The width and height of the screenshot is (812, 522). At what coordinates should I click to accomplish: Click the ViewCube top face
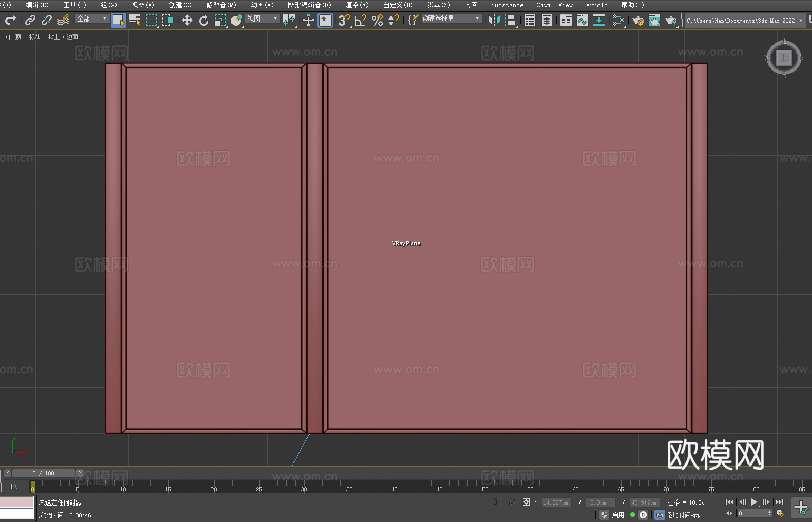tap(784, 57)
